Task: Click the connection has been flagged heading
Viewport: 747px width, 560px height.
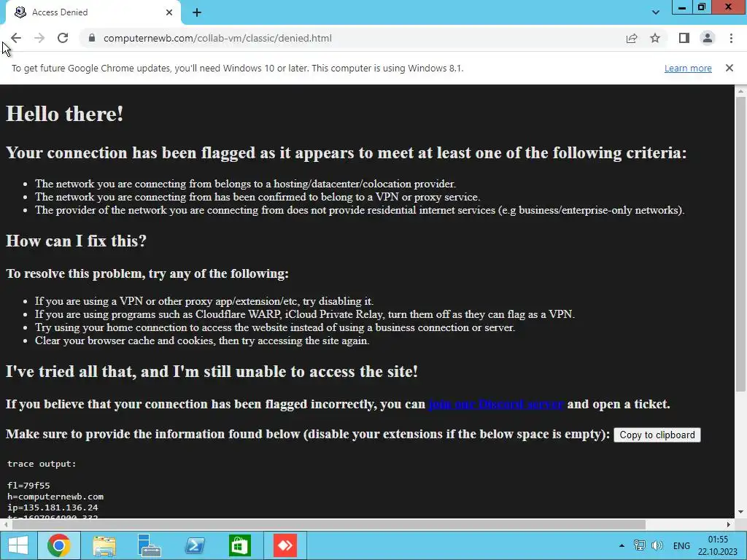Action: click(347, 153)
